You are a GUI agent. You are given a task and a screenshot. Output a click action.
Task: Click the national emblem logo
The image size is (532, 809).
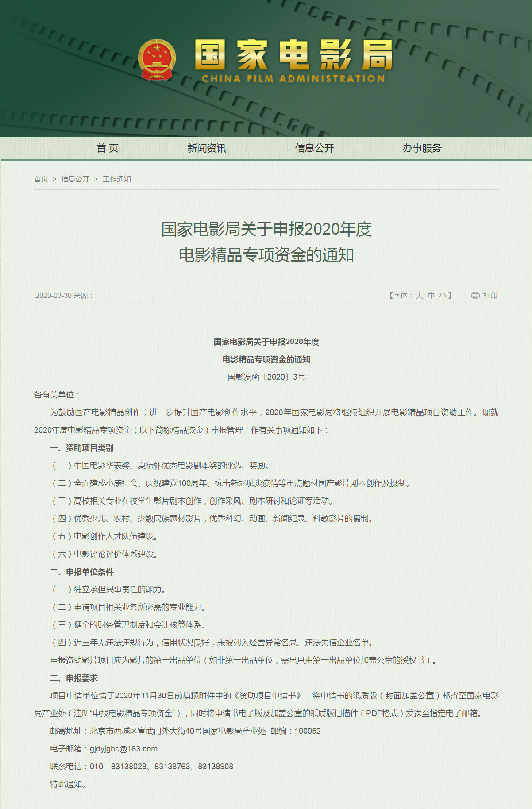157,59
